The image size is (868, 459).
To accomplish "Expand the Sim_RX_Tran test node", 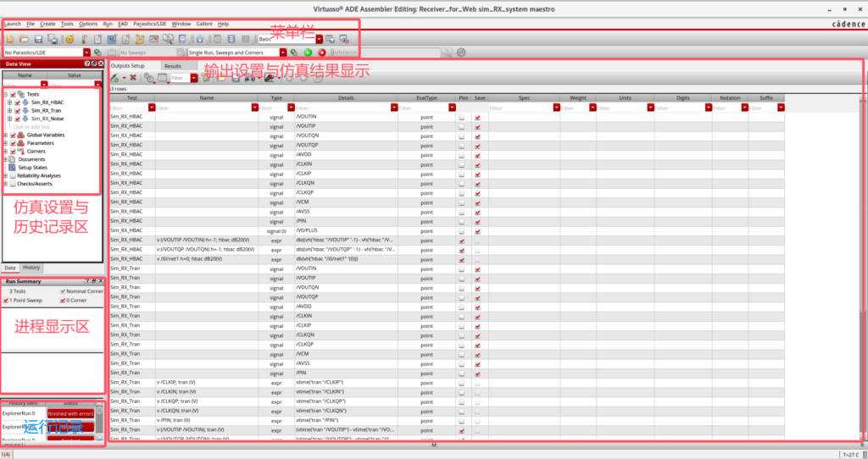I will point(10,111).
